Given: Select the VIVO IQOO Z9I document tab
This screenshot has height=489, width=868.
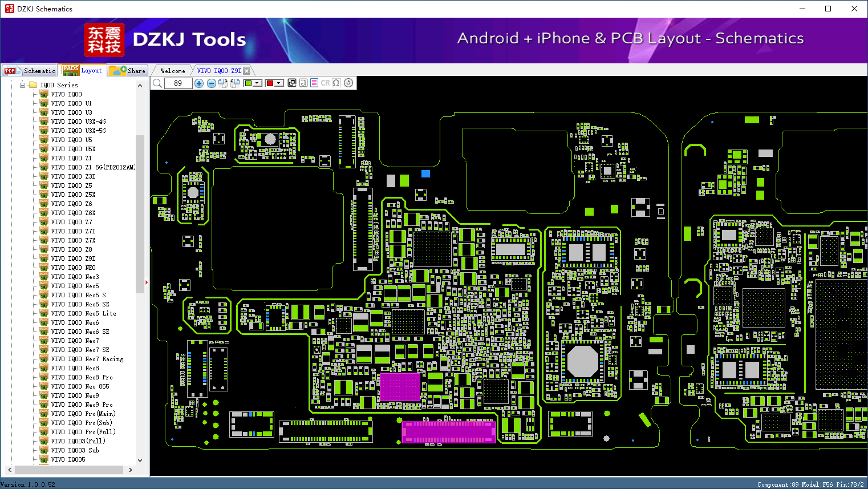Looking at the screenshot, I should click(x=219, y=71).
